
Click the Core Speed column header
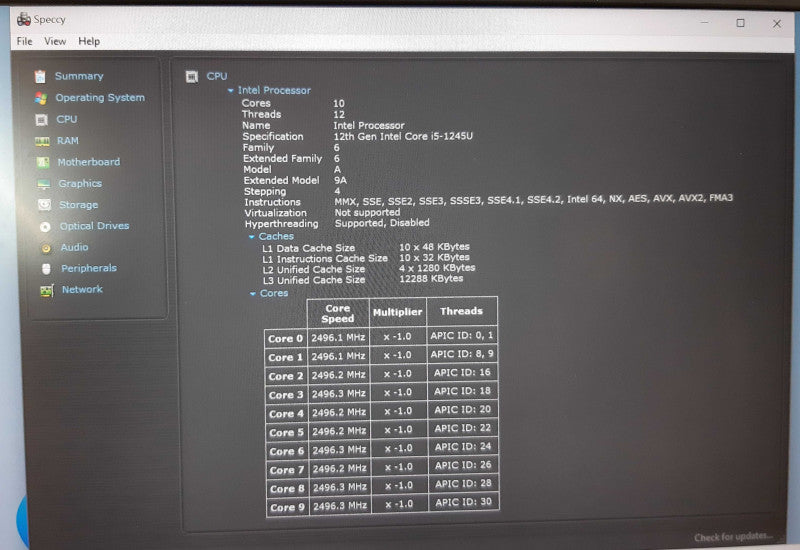coord(338,313)
